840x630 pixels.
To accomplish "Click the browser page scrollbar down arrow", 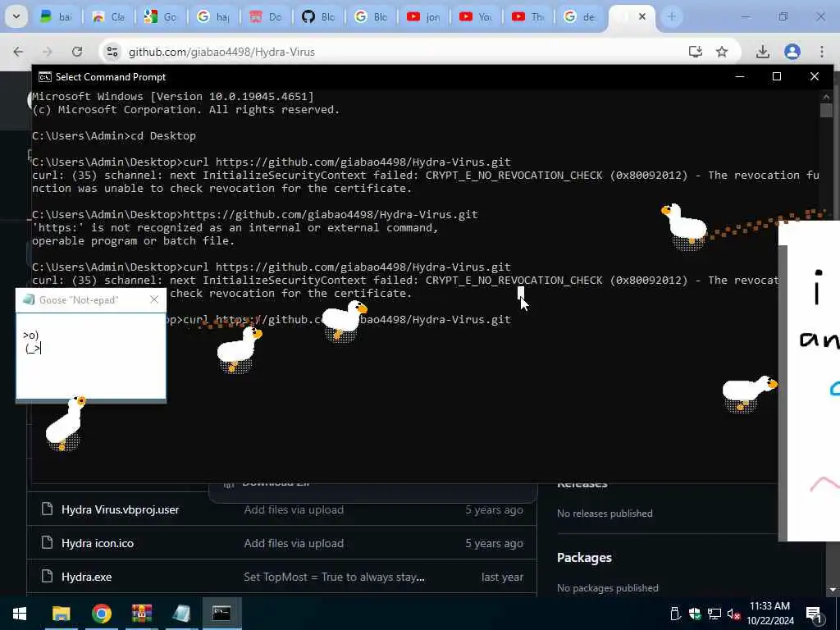I will [x=833, y=590].
